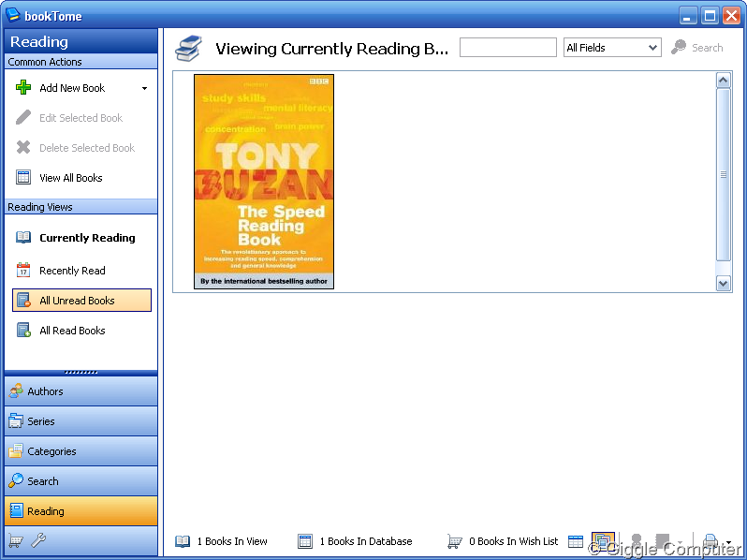Click the Currently Reading open-book icon
Screen dimensions: 747x560
(23, 237)
